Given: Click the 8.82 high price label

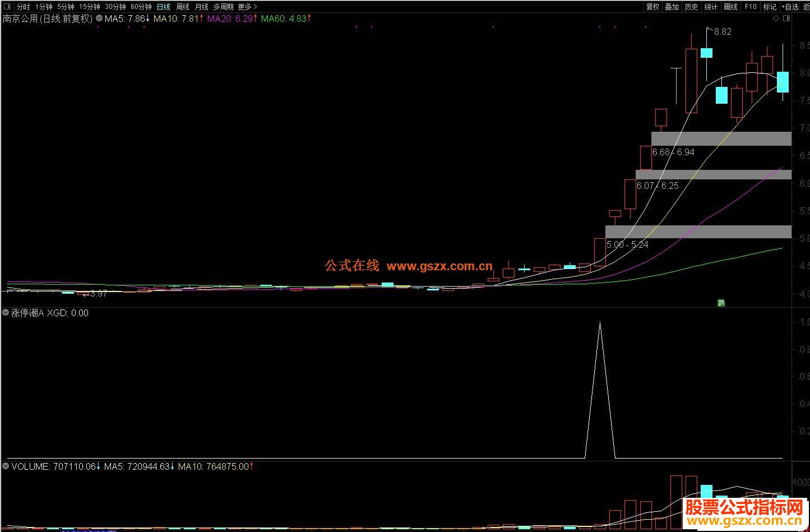Looking at the screenshot, I should pos(723,32).
